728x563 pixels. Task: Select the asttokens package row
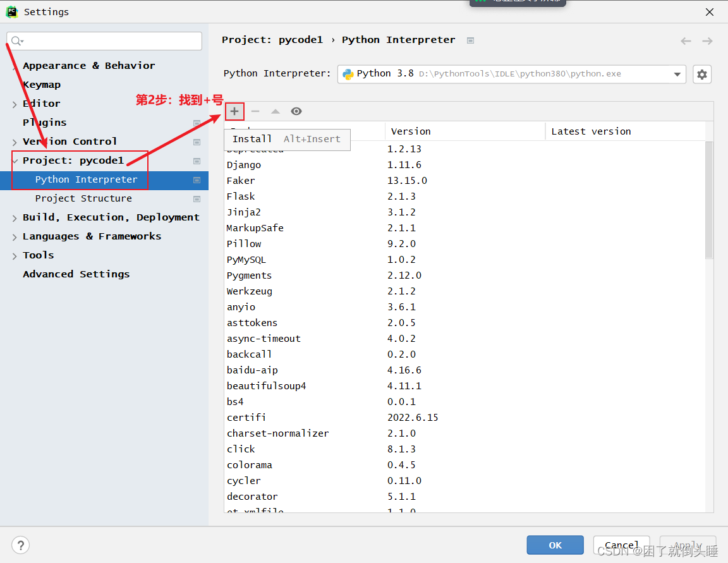(x=464, y=323)
